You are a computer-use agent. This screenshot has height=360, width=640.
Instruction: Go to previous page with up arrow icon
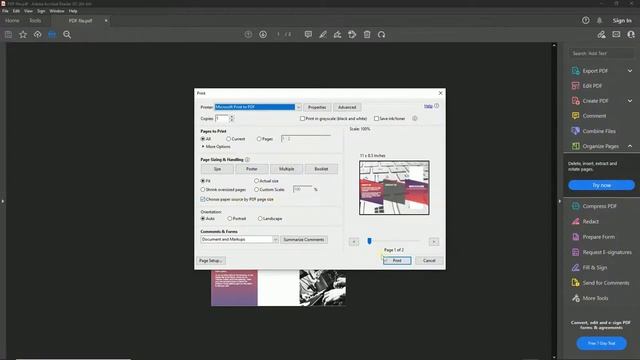point(248,35)
